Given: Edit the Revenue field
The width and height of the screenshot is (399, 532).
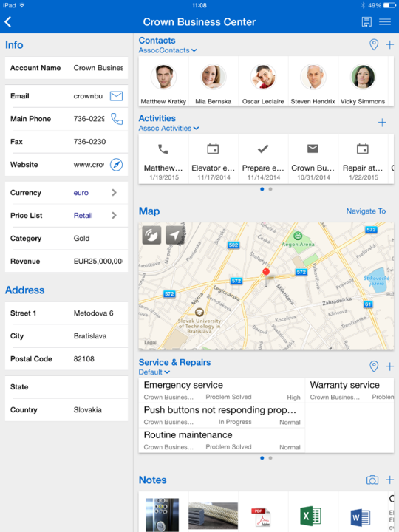Looking at the screenshot, I should coord(66,262).
